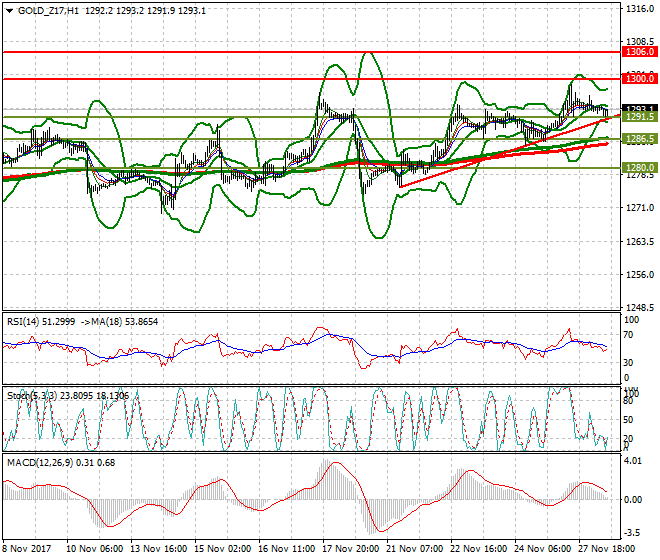Select the 24 Nov 06:00 time label
Image resolution: width=660 pixels, height=560 pixels.
pyautogui.click(x=543, y=549)
